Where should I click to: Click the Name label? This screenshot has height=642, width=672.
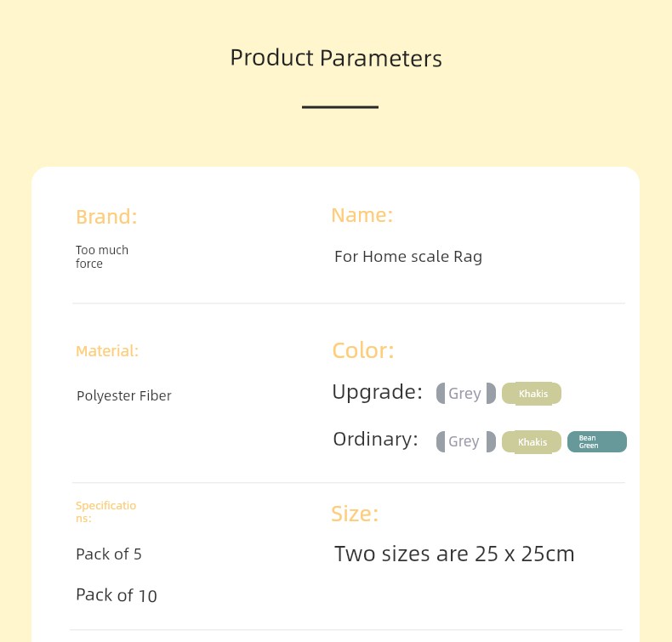pos(362,215)
